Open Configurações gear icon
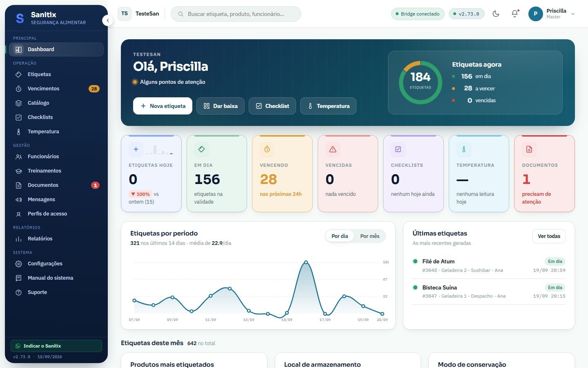Image resolution: width=588 pixels, height=368 pixels. tap(18, 264)
